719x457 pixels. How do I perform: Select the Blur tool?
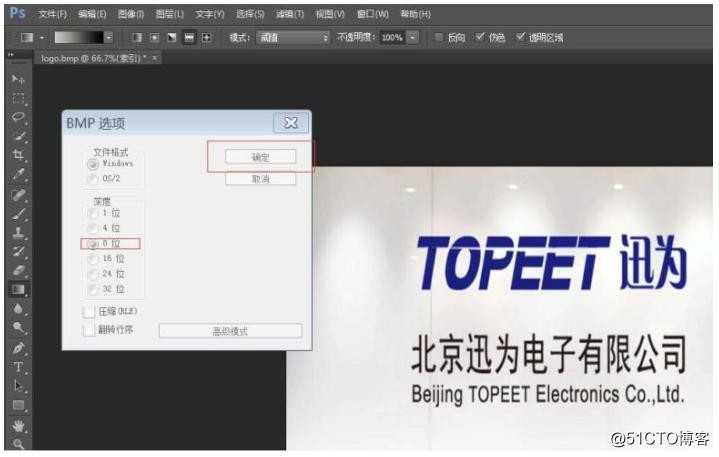(x=18, y=309)
